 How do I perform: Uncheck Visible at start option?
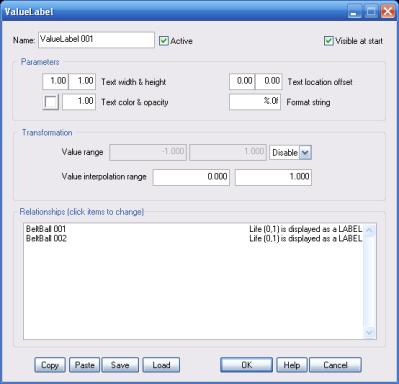329,41
